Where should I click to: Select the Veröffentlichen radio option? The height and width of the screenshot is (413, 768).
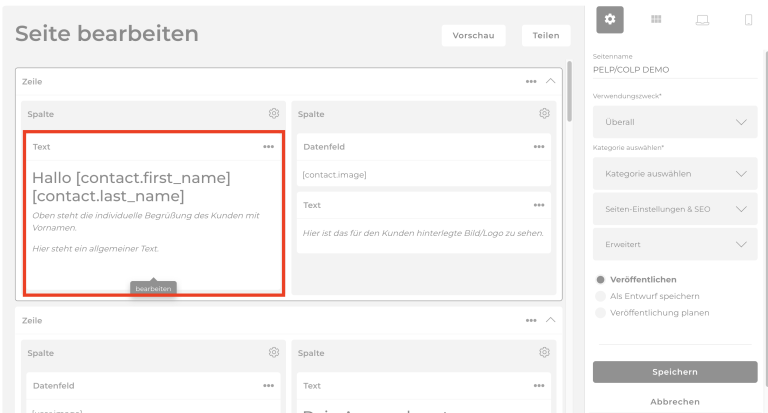click(600, 280)
